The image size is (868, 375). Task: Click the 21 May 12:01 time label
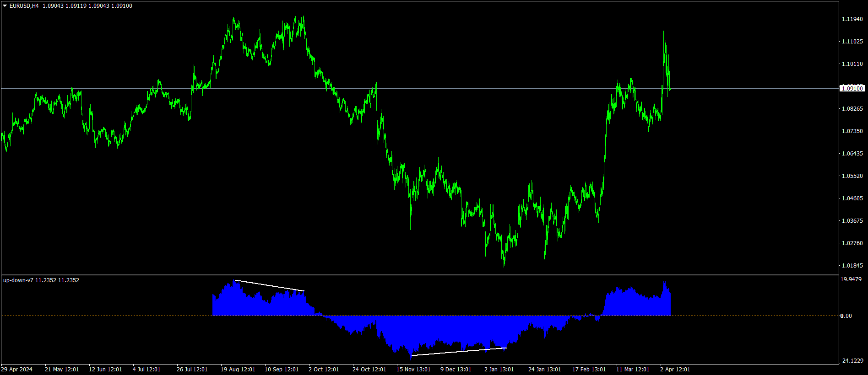(x=62, y=369)
